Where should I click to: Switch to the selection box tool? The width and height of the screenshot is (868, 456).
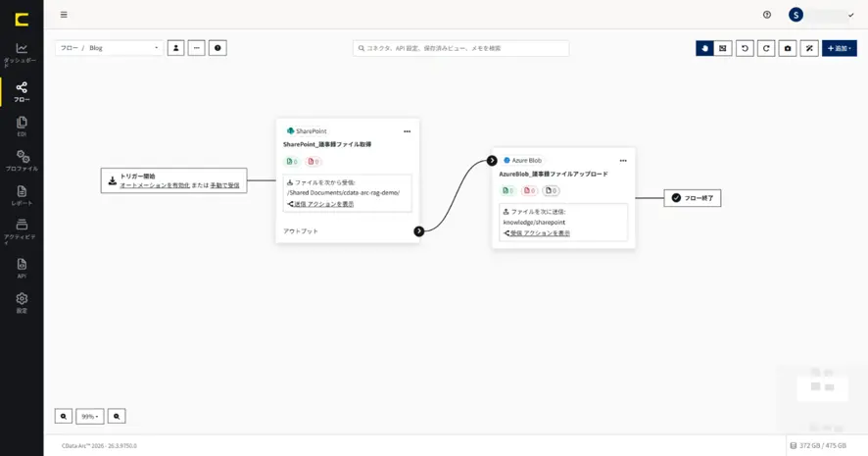[722, 48]
